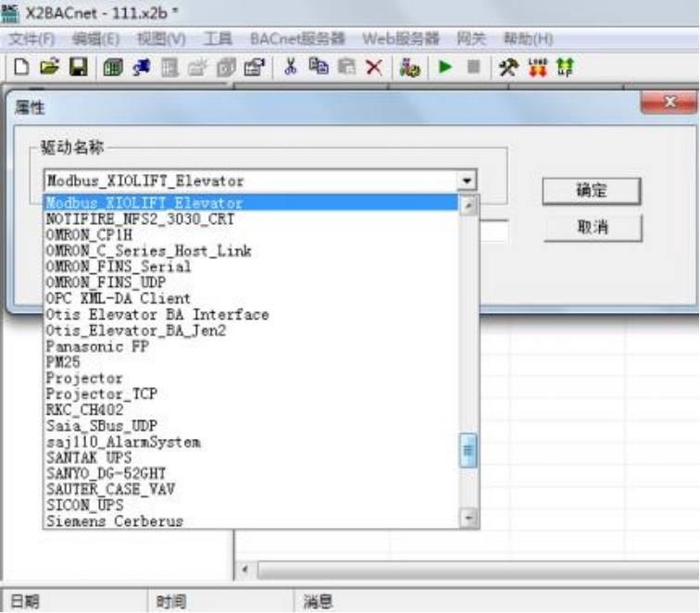This screenshot has height=613, width=700.
Task: Open the 视图(V) menu
Action: click(161, 39)
